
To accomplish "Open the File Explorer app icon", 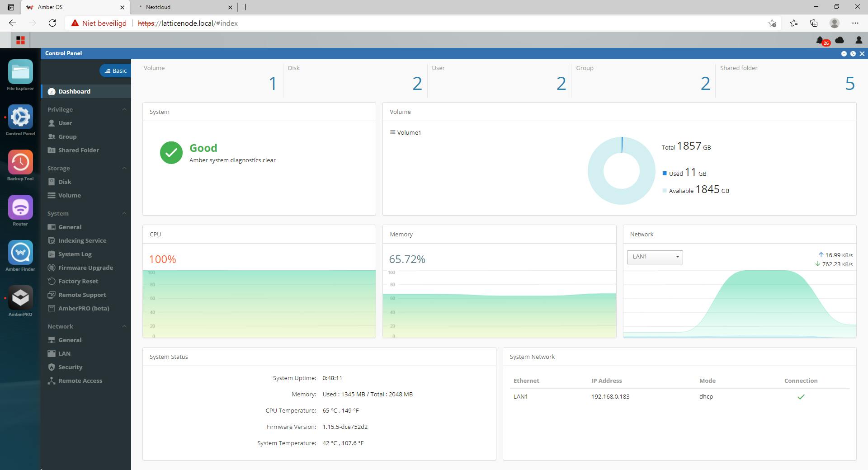I will pyautogui.click(x=20, y=72).
